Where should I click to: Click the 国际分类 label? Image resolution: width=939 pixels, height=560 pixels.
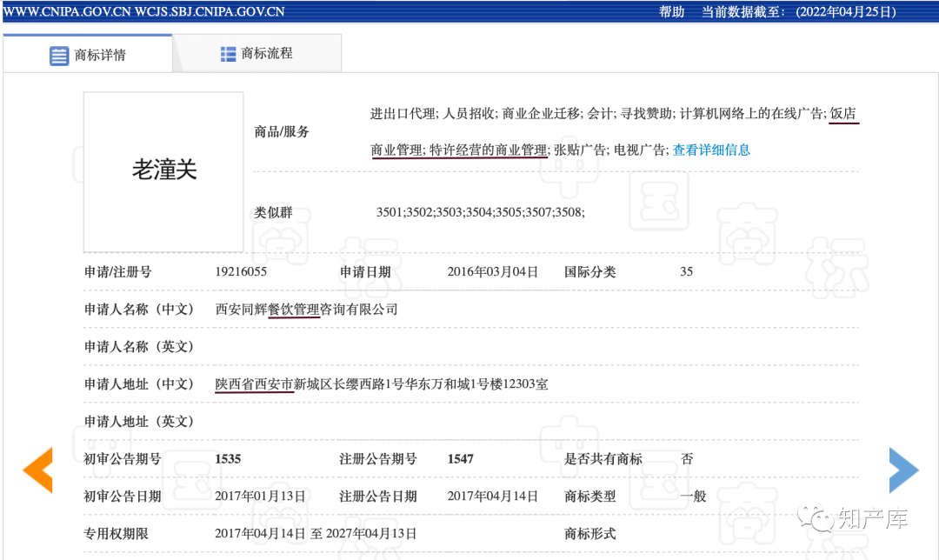click(589, 271)
